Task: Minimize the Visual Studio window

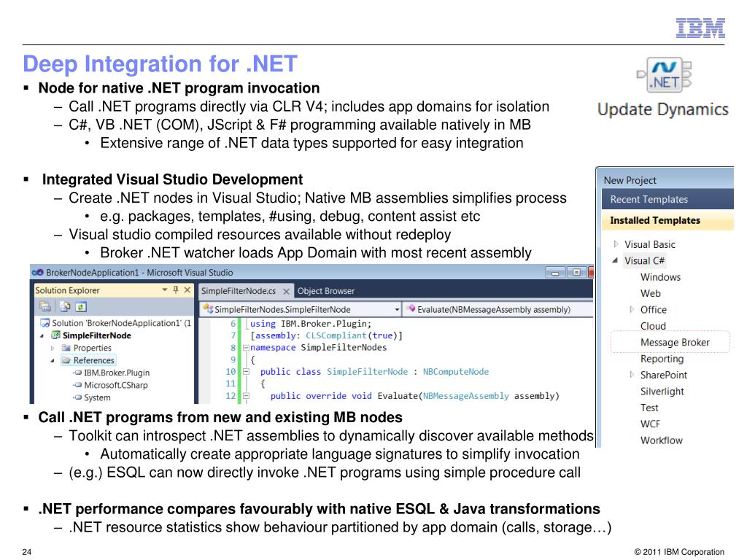Action: click(x=555, y=273)
